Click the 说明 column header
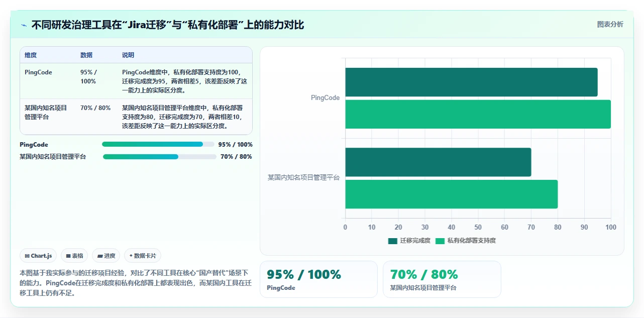 tap(128, 55)
